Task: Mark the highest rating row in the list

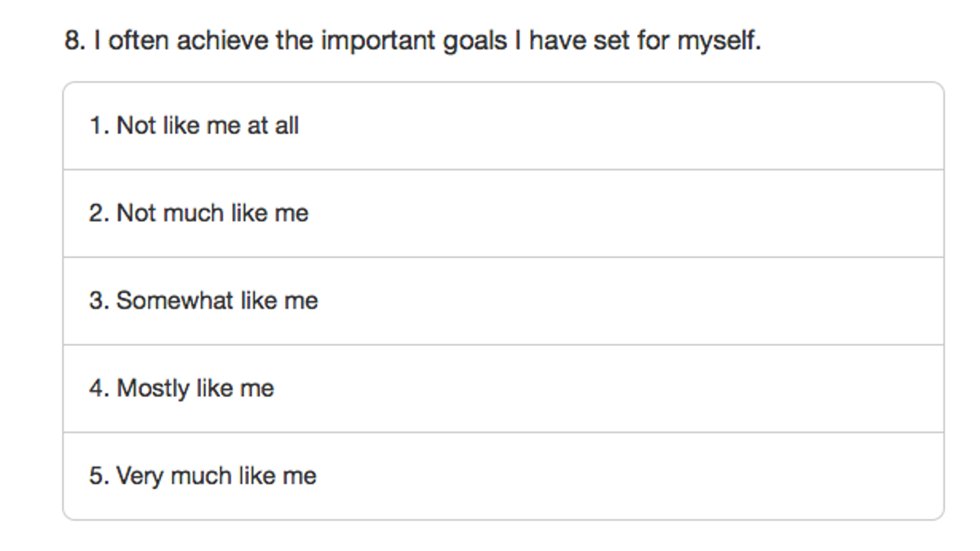Action: (503, 475)
